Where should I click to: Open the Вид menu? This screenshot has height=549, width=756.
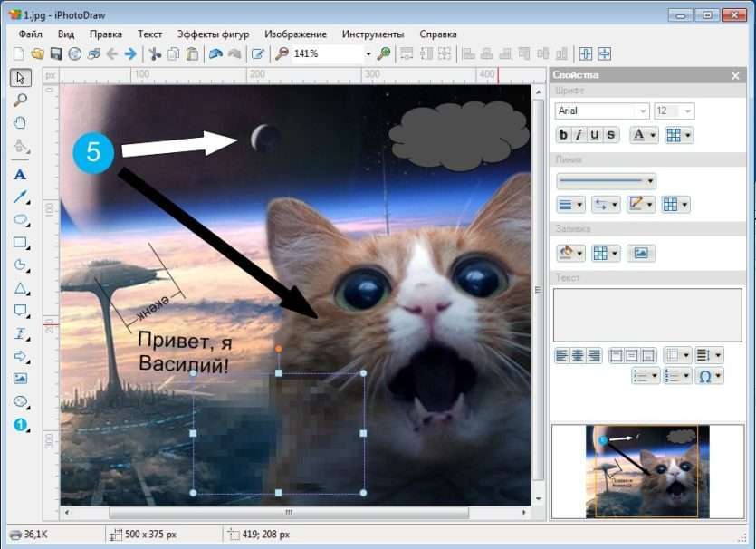tap(66, 34)
